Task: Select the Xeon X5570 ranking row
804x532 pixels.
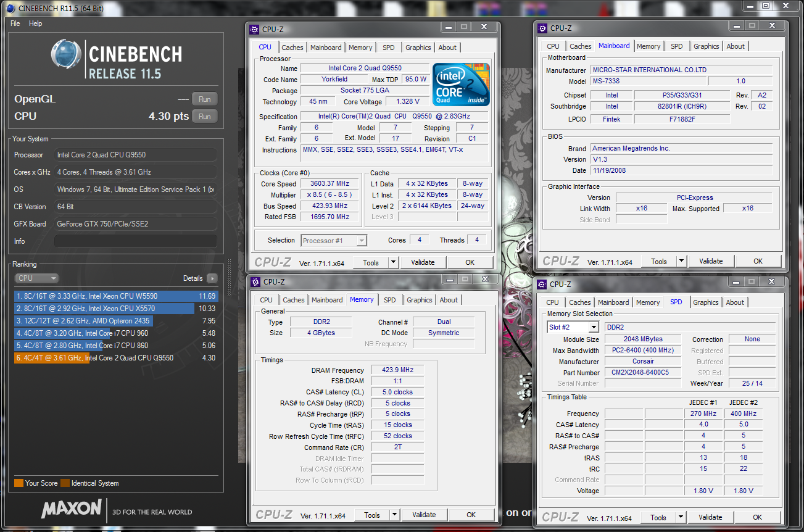Action: click(116, 309)
